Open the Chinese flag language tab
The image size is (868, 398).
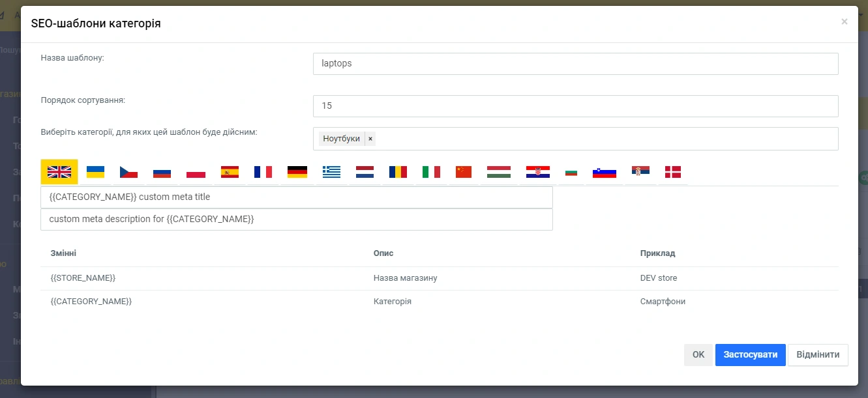pyautogui.click(x=464, y=172)
